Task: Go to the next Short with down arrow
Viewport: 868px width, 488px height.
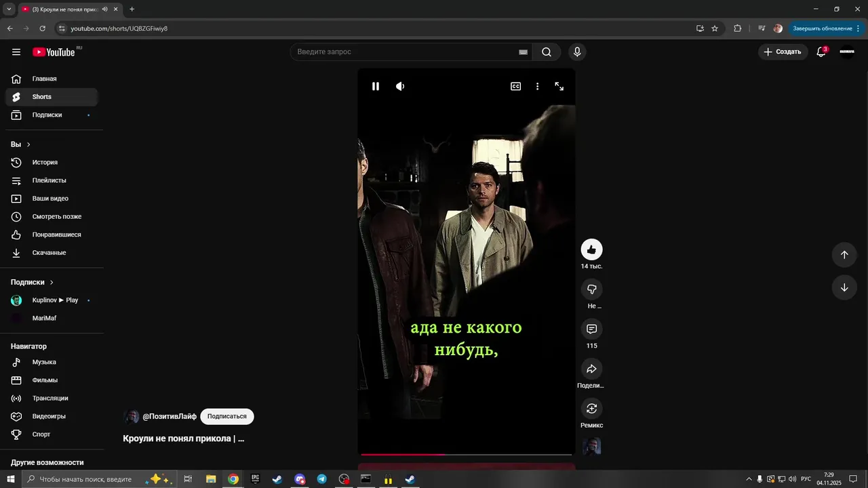Action: [844, 287]
